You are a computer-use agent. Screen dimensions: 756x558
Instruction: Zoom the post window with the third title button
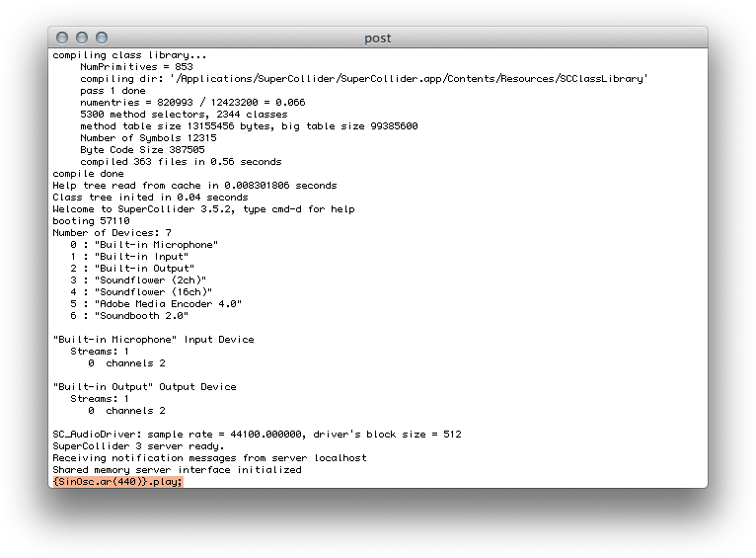pos(102,38)
